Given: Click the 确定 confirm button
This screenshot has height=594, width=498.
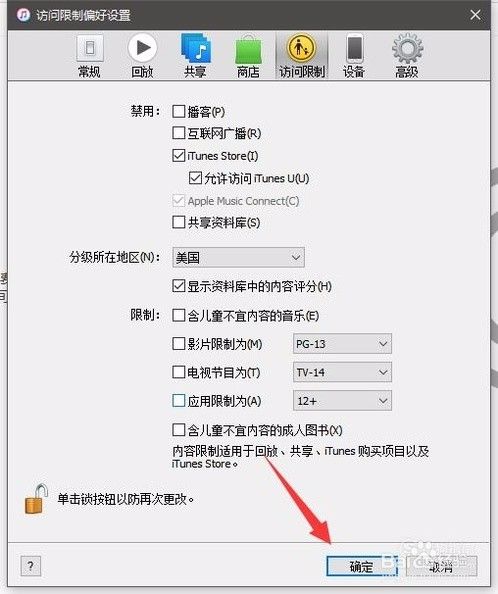Looking at the screenshot, I should (x=362, y=566).
